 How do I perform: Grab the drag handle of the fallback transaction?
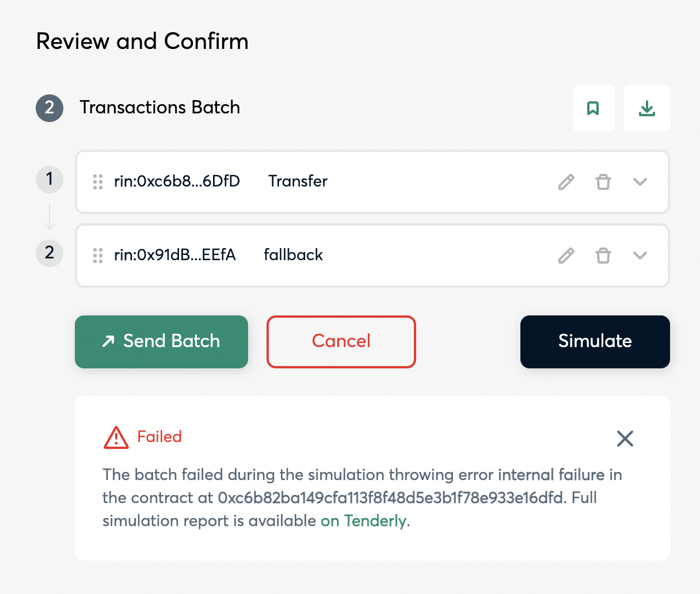click(x=97, y=255)
